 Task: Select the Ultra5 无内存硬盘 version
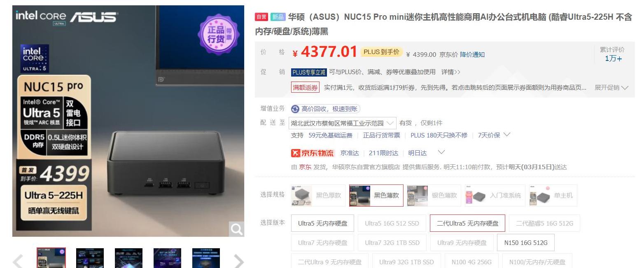(322, 223)
